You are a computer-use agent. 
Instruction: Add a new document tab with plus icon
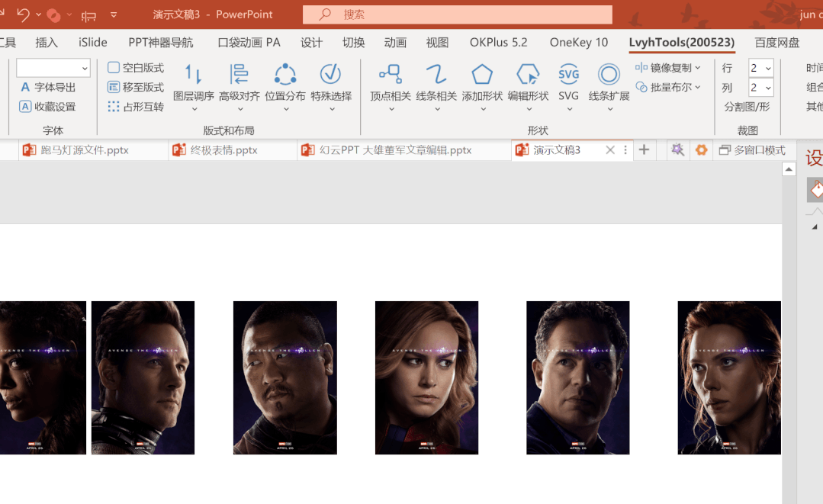644,150
